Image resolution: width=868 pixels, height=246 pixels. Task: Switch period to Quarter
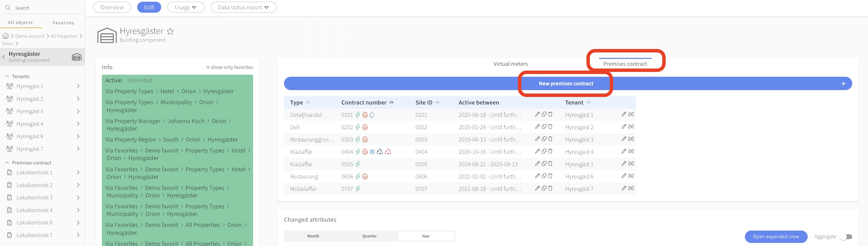click(369, 236)
